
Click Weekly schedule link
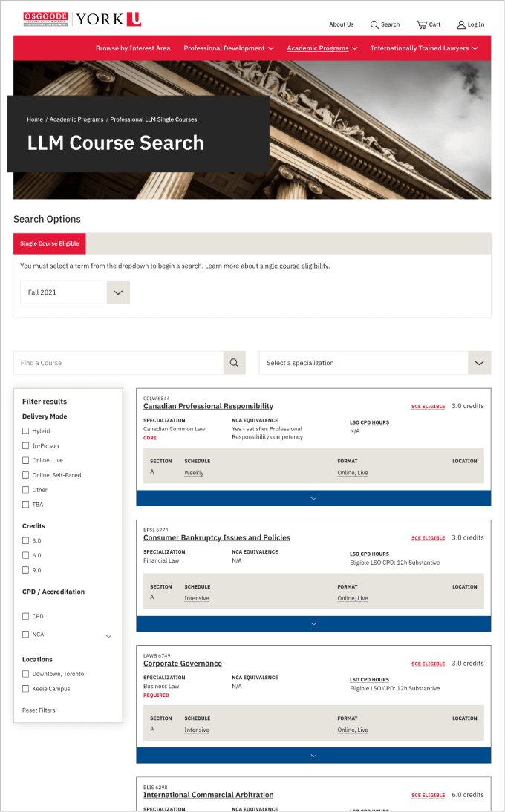click(194, 473)
